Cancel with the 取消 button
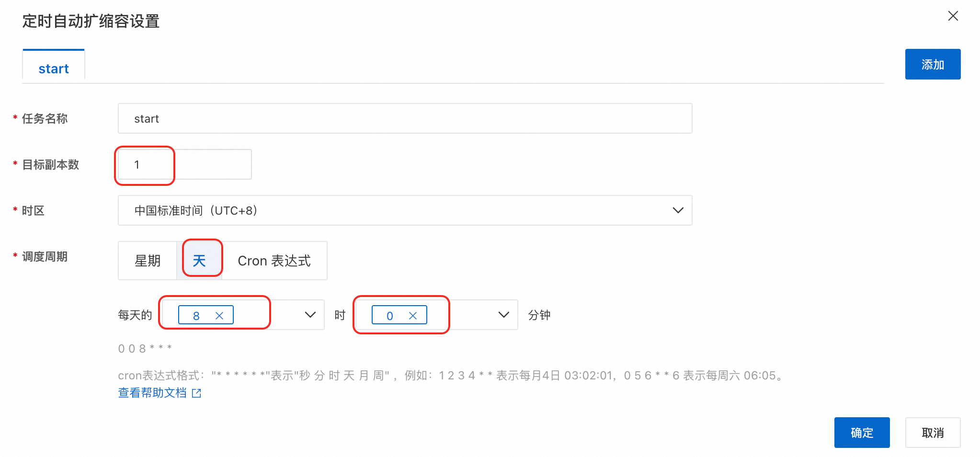The image size is (980, 457). tap(932, 433)
